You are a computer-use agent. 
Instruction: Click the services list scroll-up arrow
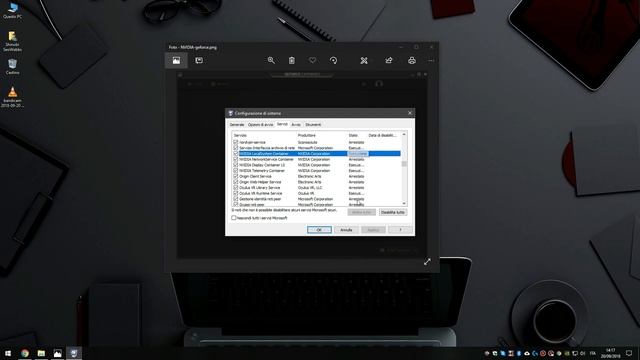point(404,135)
